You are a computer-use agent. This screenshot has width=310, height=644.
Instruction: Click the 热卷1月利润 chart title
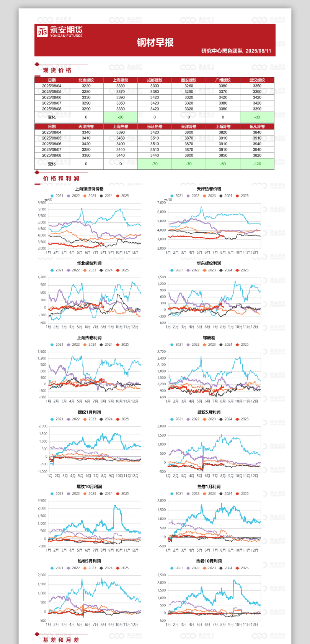point(209,486)
